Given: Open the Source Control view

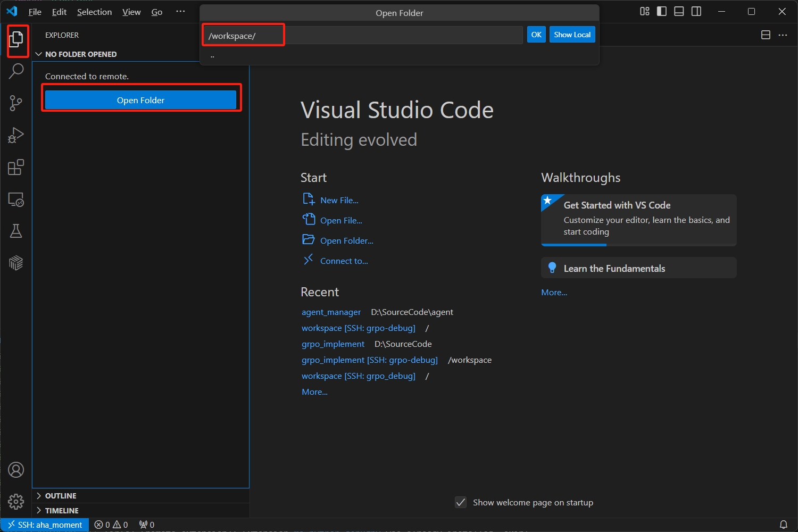Looking at the screenshot, I should pyautogui.click(x=16, y=103).
